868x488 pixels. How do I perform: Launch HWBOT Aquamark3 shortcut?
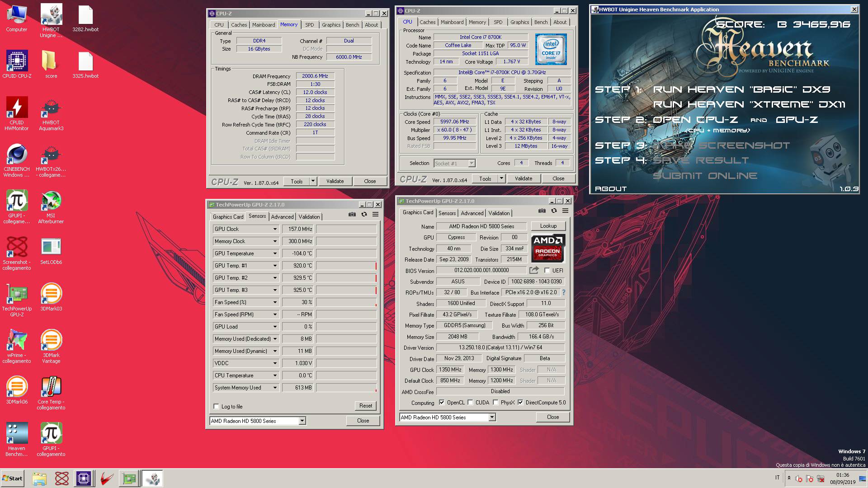click(51, 113)
